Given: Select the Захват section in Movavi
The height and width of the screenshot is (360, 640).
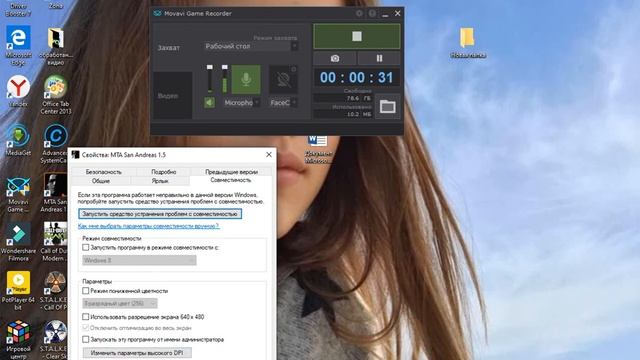Looking at the screenshot, I should pos(169,48).
